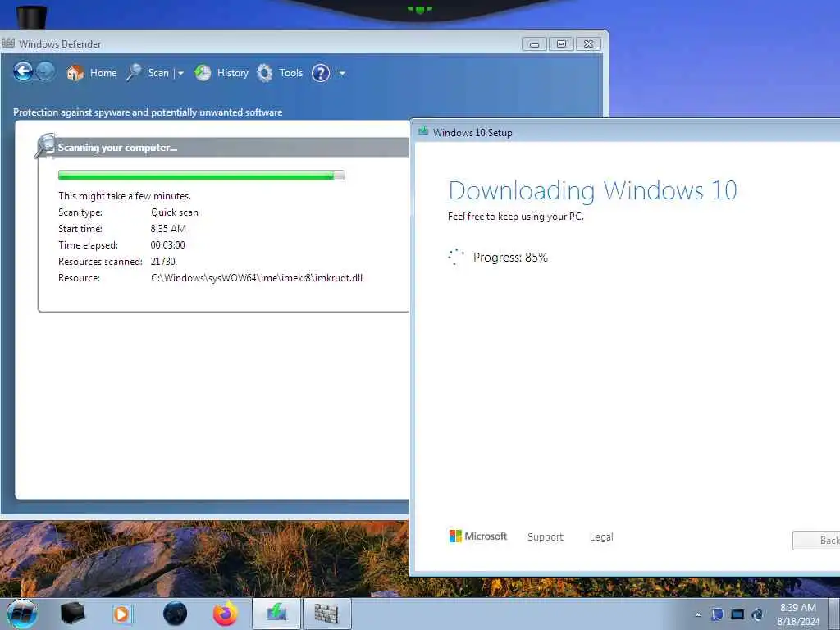Expand the Help dropdown arrow

(342, 73)
